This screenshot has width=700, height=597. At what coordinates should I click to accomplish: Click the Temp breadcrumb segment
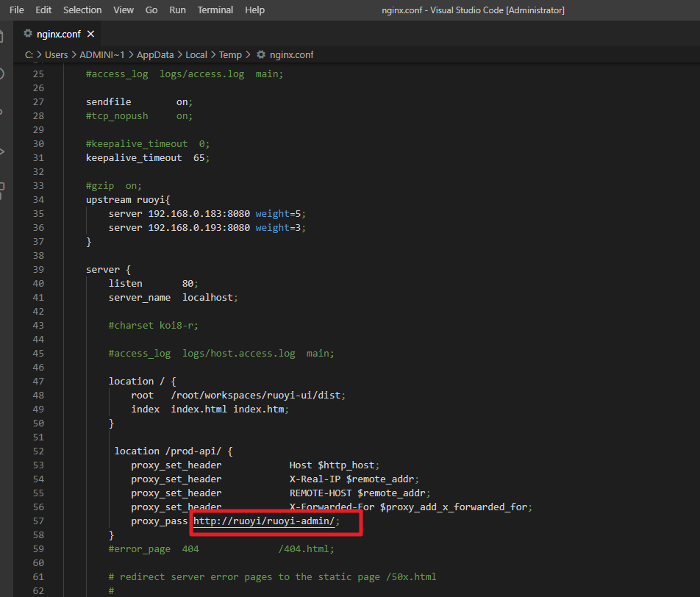coord(230,55)
